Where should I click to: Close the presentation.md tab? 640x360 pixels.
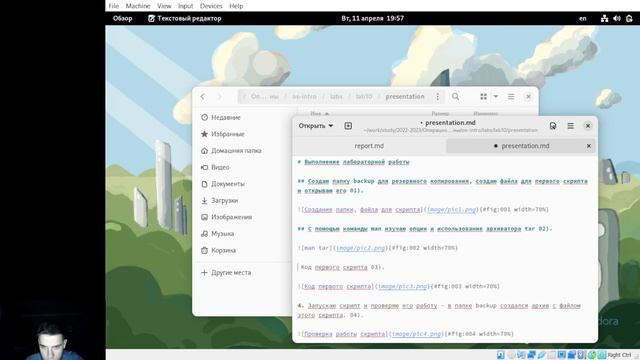(589, 146)
